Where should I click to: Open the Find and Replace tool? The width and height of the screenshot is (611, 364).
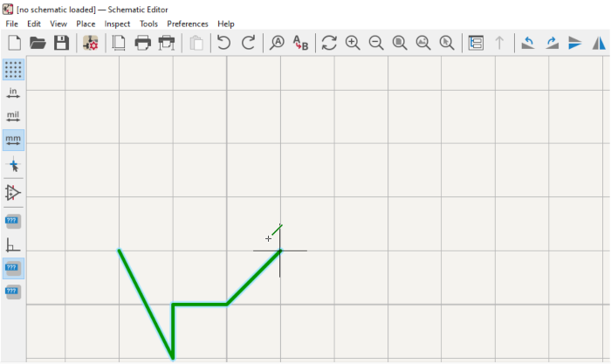(300, 43)
